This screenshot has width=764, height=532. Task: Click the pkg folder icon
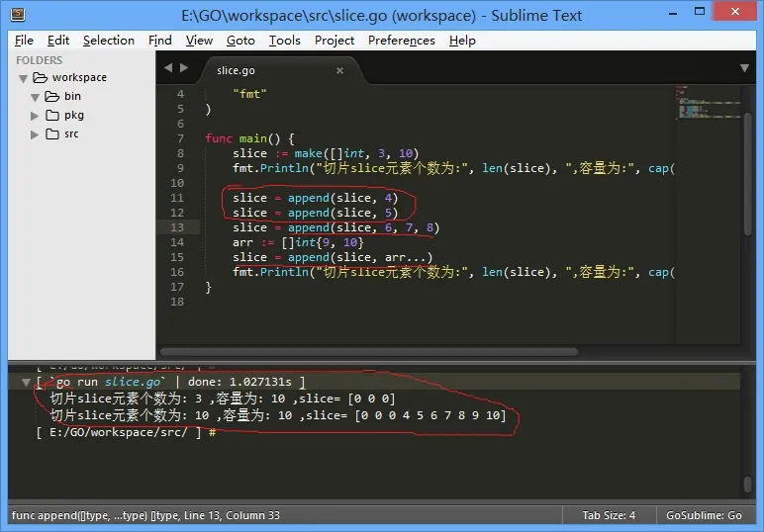coord(52,116)
